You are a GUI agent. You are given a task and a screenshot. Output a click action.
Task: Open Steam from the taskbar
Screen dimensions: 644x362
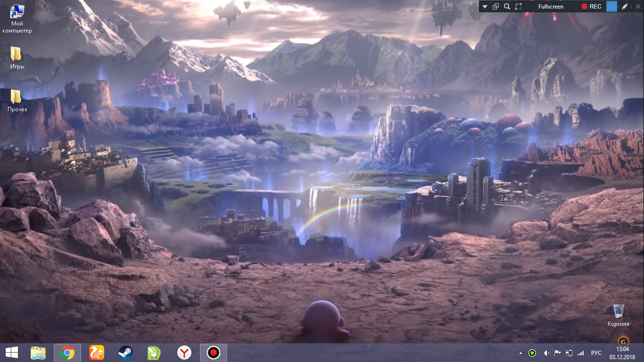pos(125,353)
